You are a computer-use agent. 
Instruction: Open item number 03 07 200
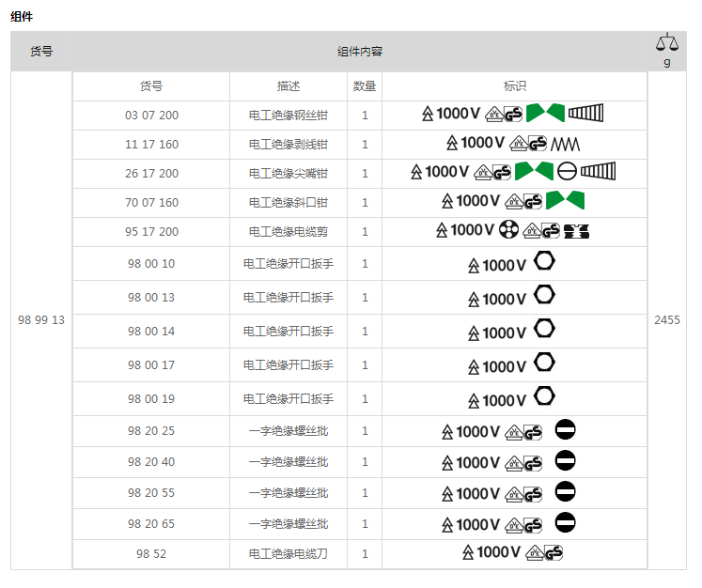151,116
